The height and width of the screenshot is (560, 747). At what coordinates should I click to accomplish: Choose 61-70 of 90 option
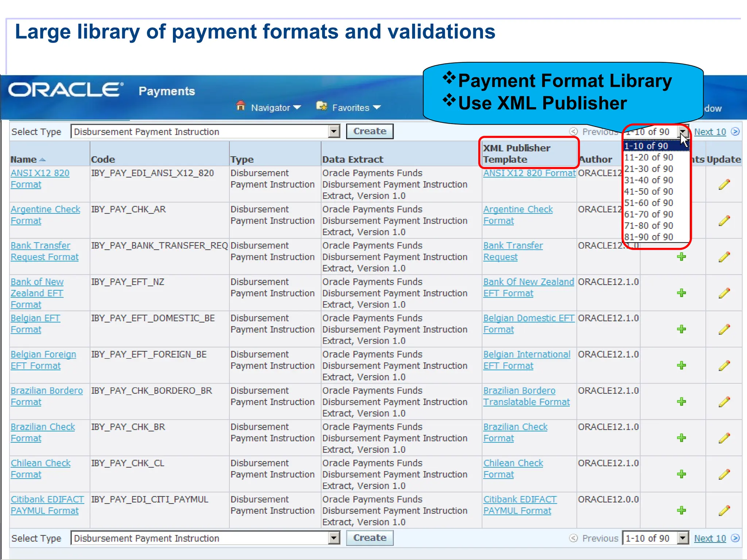coord(655,214)
